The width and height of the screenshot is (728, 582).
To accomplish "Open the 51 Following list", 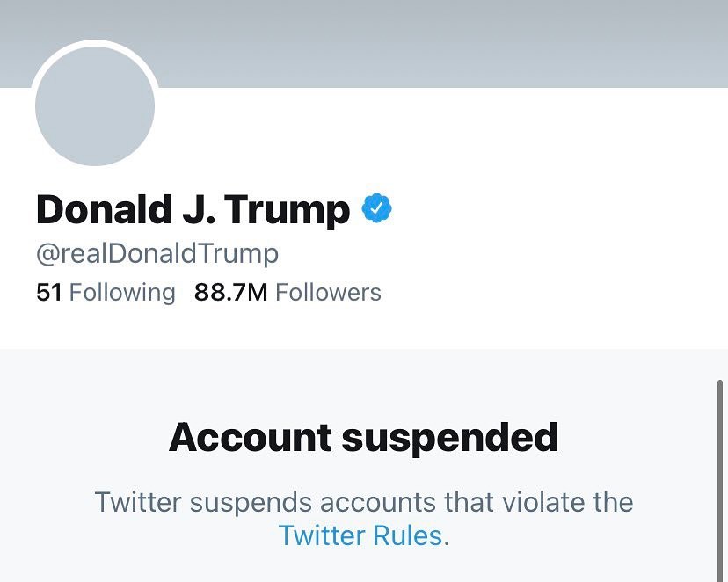I will [x=106, y=292].
